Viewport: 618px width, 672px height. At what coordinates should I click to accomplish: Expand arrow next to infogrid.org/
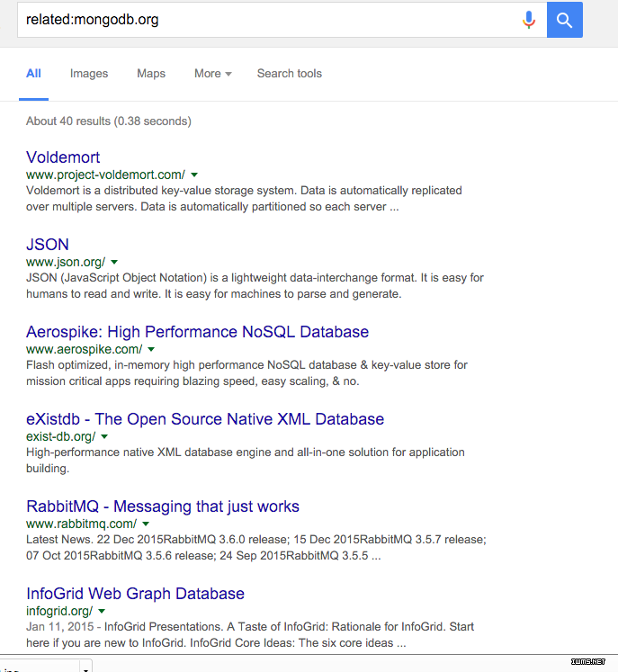[102, 611]
